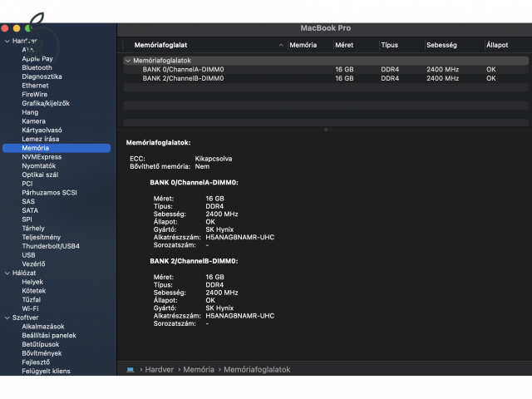Open SATA in sidebar
The image size is (532, 399).
(x=30, y=210)
